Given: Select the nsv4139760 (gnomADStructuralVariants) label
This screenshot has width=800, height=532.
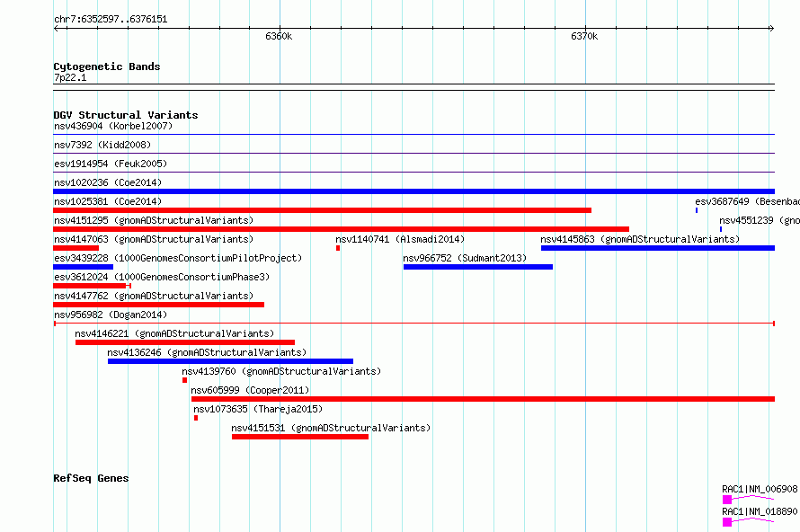Looking at the screenshot, I should coord(281,371).
